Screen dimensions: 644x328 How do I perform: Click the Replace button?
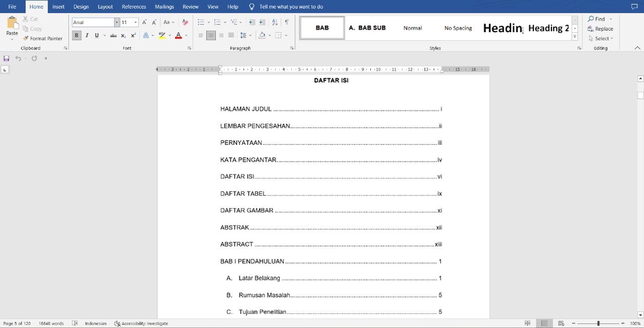[600, 29]
